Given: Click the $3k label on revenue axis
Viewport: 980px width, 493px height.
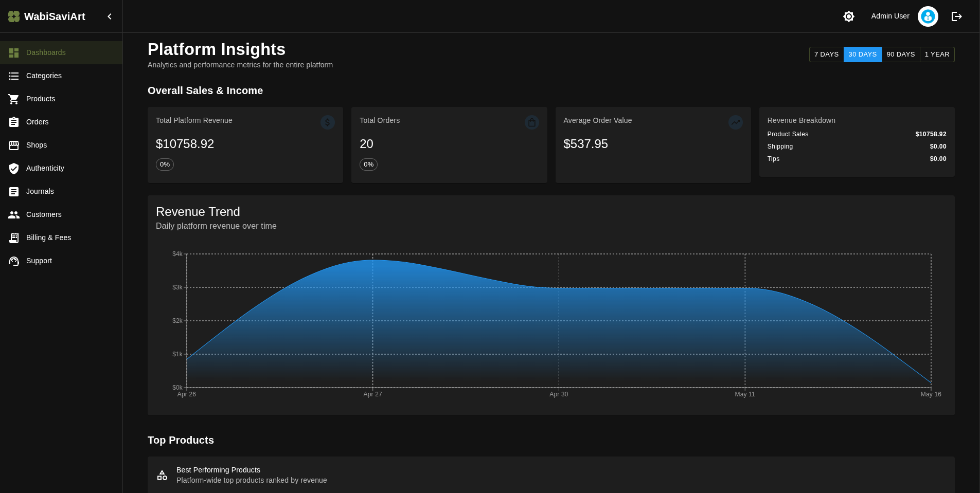Looking at the screenshot, I should (x=177, y=287).
